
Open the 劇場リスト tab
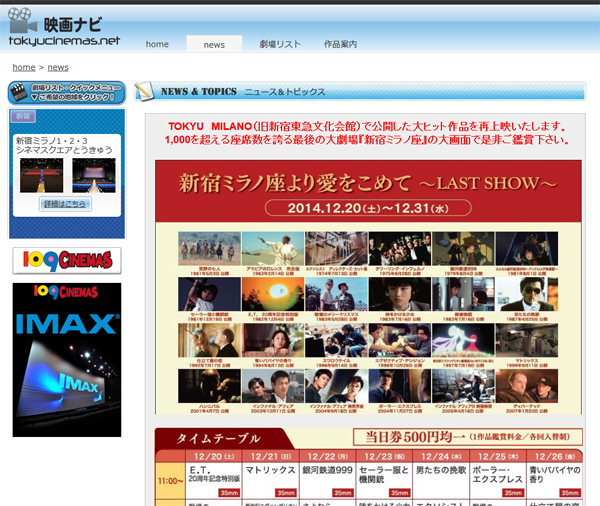coord(280,44)
